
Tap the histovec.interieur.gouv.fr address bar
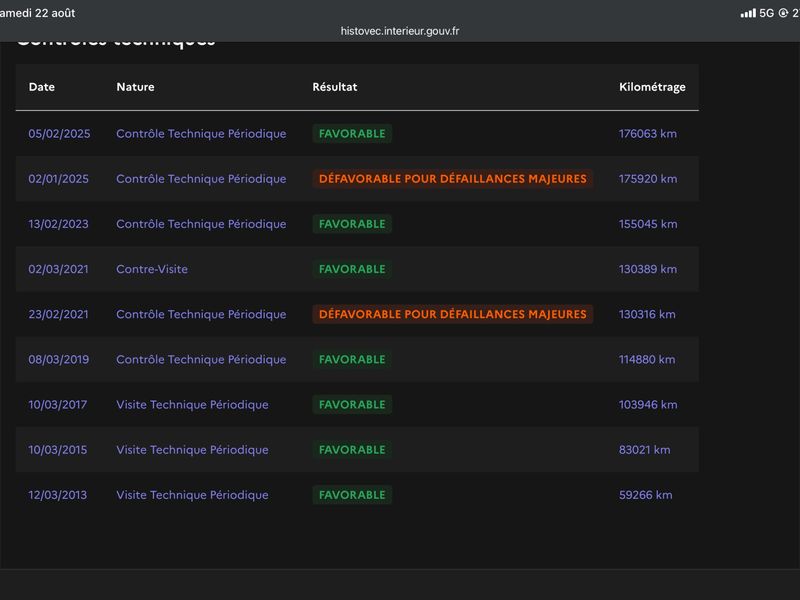point(399,31)
